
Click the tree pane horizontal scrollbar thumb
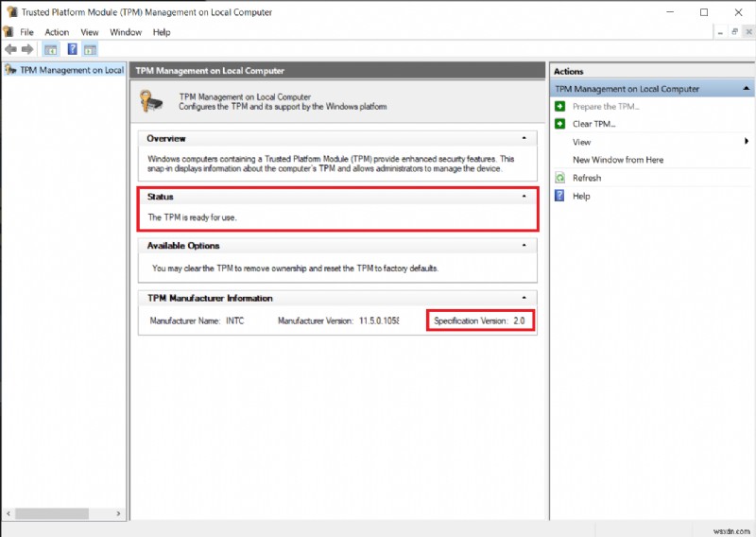coord(52,513)
